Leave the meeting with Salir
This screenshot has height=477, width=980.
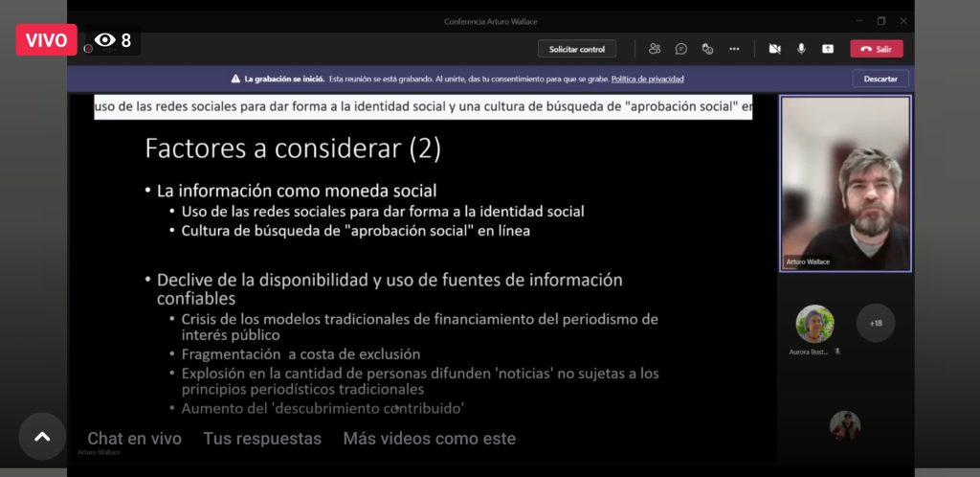pyautogui.click(x=876, y=49)
